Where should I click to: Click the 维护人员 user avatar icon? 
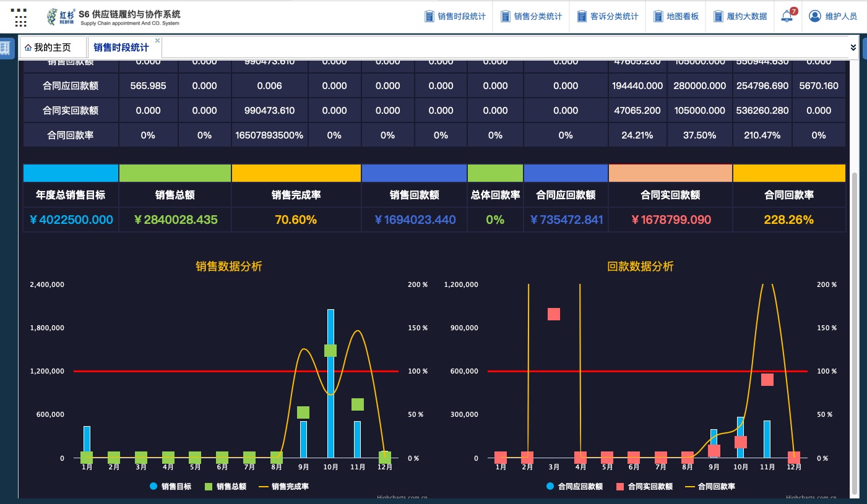[815, 16]
